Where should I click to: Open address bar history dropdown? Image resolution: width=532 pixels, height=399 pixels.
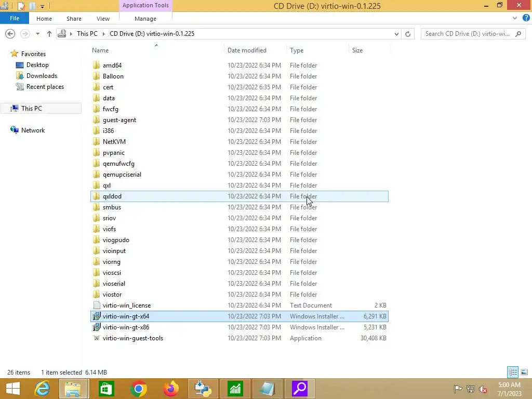point(396,34)
